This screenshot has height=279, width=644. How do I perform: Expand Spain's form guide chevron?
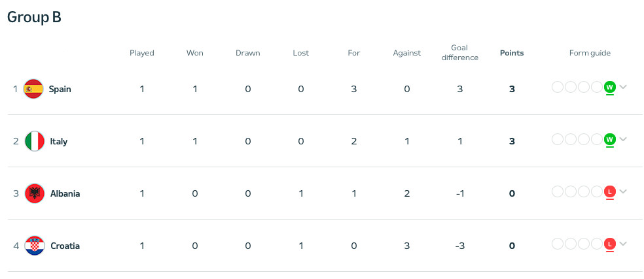click(623, 87)
